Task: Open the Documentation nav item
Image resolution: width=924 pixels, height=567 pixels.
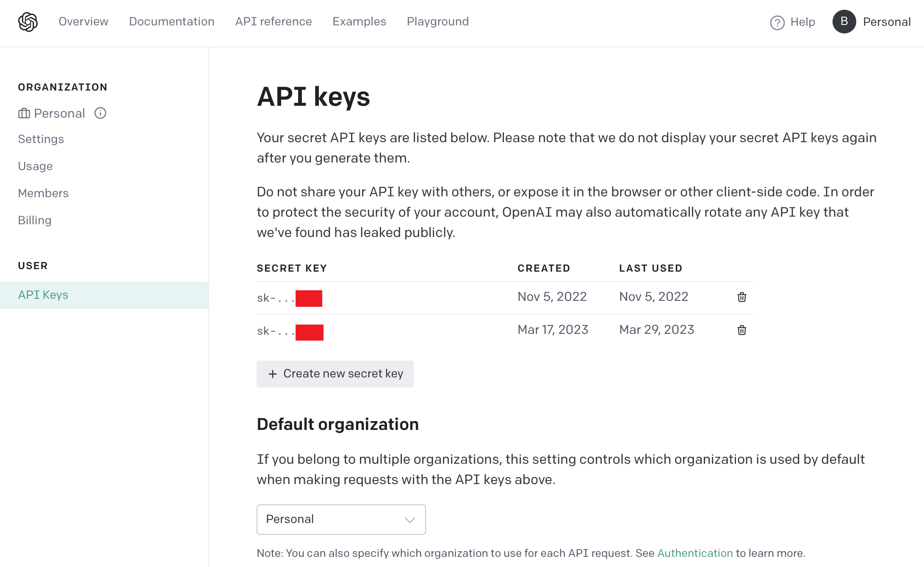Action: coord(172,22)
